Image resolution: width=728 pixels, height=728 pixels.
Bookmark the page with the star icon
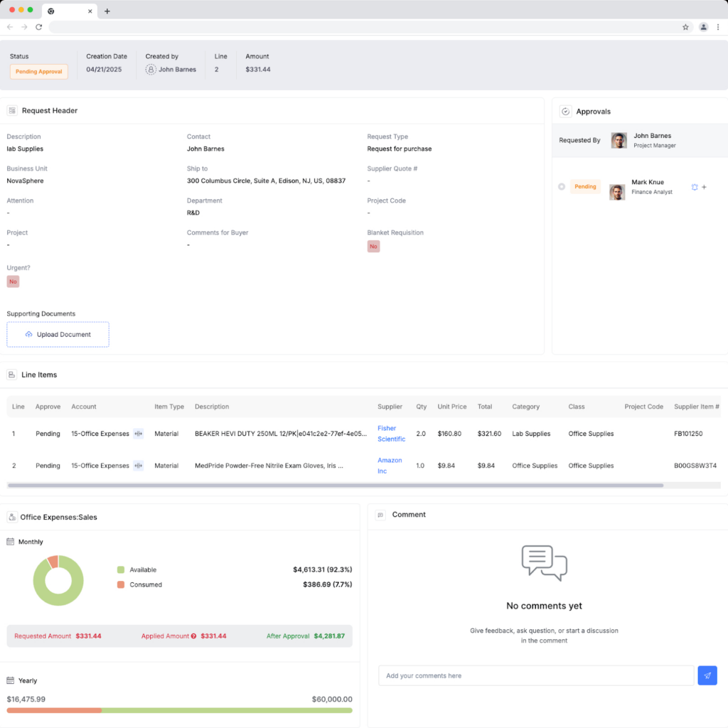point(685,27)
